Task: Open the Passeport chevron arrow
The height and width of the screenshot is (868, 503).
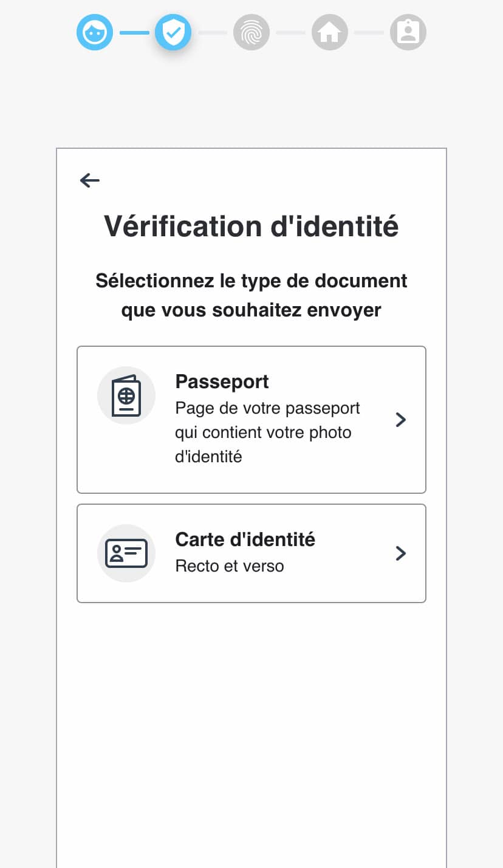Action: pos(400,420)
